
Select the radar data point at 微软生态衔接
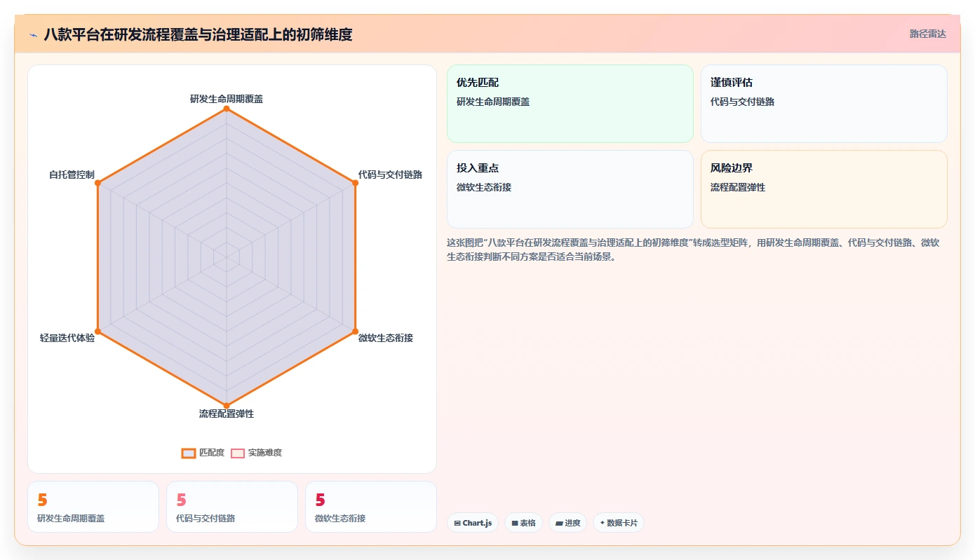coord(355,331)
